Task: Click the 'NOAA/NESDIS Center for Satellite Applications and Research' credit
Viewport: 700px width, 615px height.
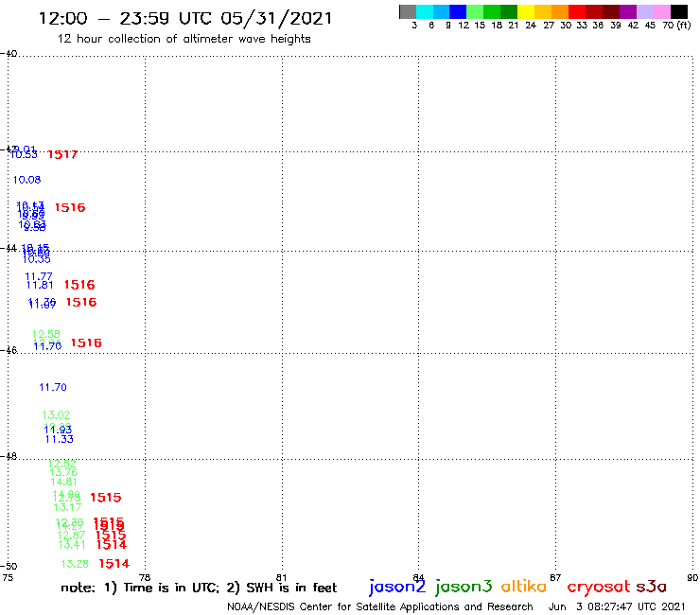Action: 380,606
